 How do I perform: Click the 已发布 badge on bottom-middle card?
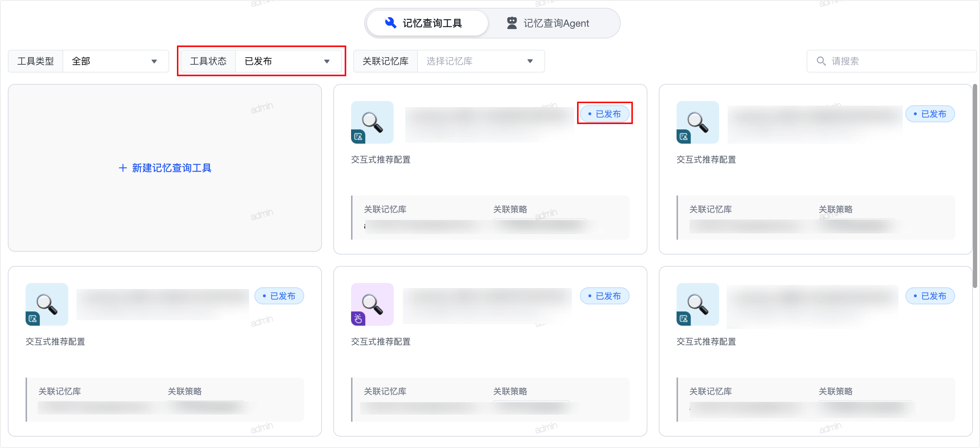tap(604, 296)
